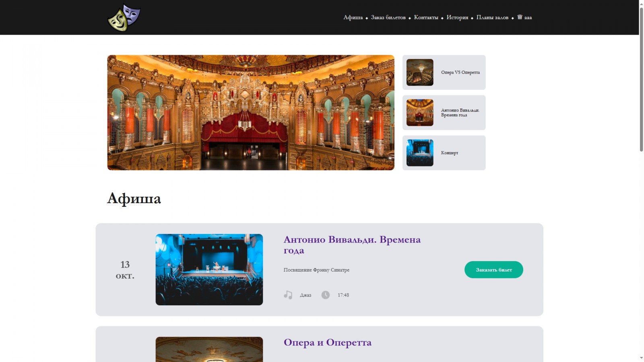The height and width of the screenshot is (362, 644).
Task: Open the Опера VS Оперетта text link
Action: click(460, 72)
